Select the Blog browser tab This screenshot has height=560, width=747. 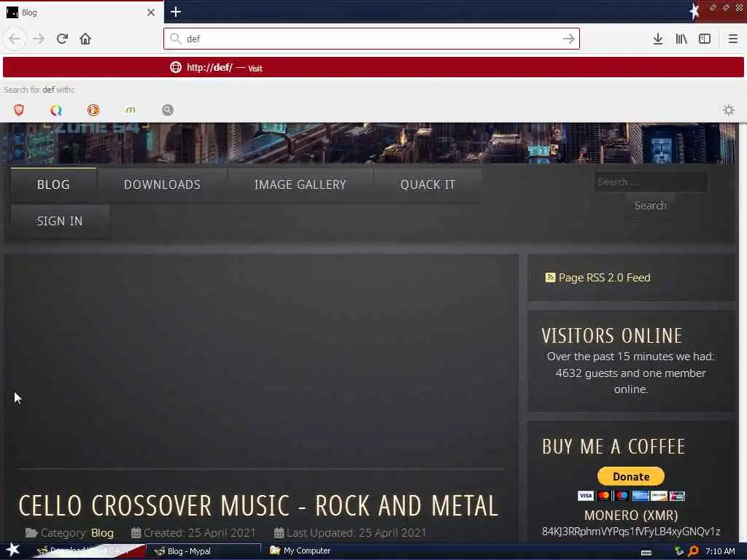click(x=82, y=12)
